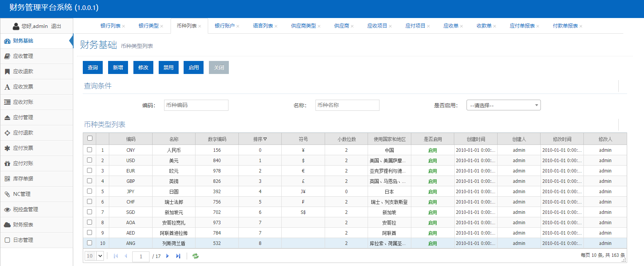Jump to last page in pagination
This screenshot has height=266, width=644.
click(x=178, y=256)
